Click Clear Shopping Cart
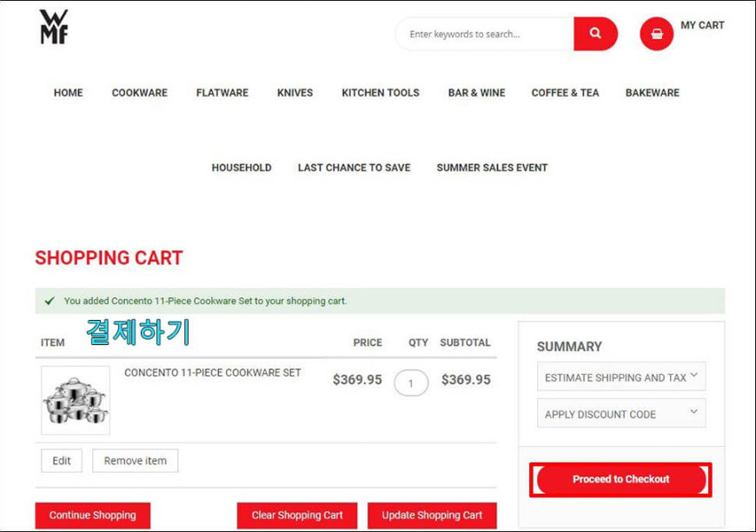The height and width of the screenshot is (532, 756). pos(297,515)
